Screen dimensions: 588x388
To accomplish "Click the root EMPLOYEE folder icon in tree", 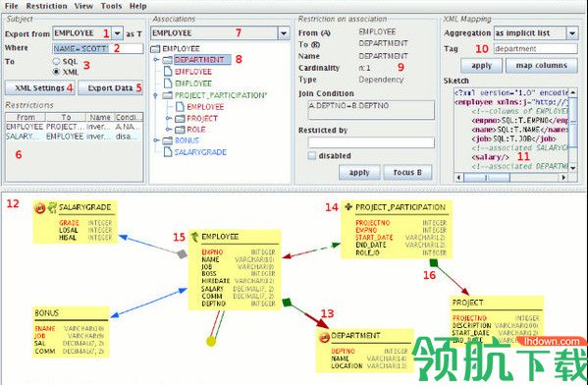I will 156,49.
